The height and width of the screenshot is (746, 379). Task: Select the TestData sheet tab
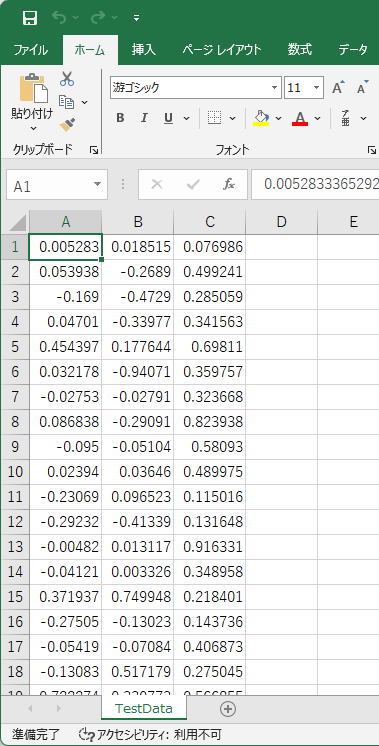click(144, 709)
